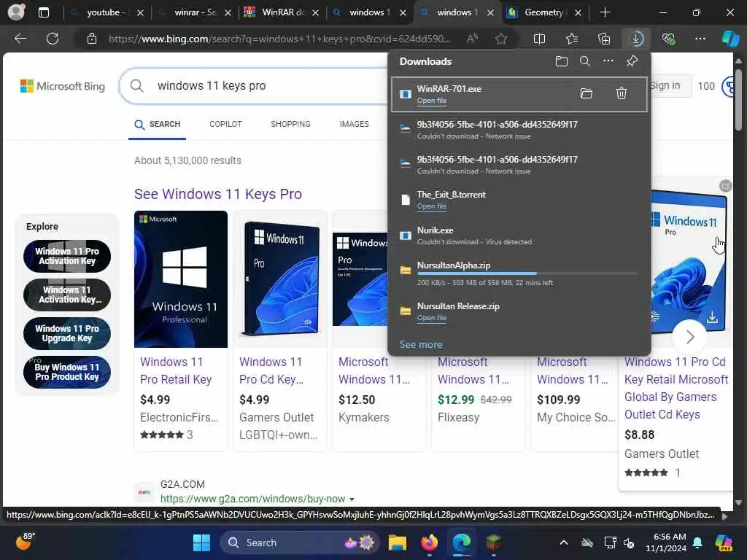Select the COPILOT search tab
Viewport: 747px width, 560px height.
[225, 124]
